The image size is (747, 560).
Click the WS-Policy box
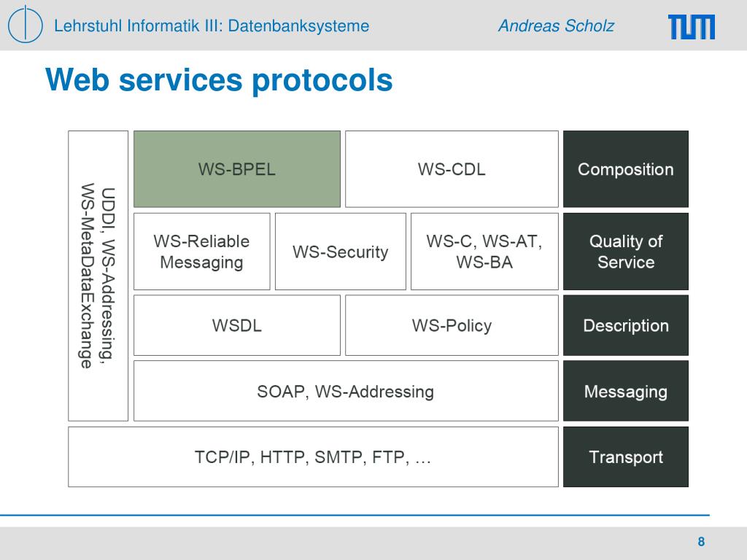(452, 325)
